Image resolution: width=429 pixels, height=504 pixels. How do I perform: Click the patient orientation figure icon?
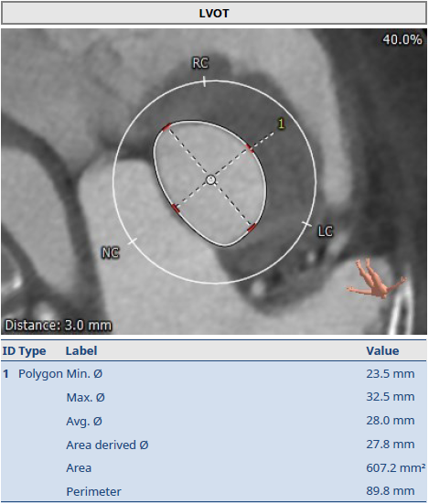coord(376,279)
